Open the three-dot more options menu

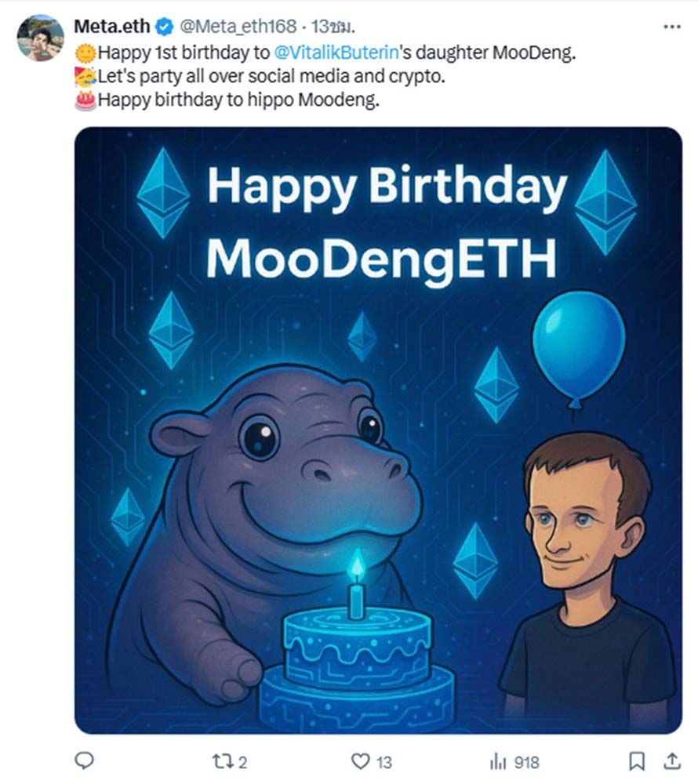672,27
